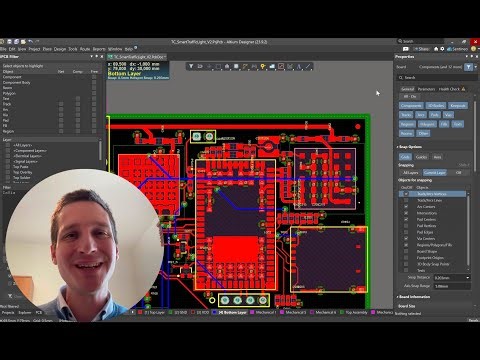This screenshot has height=360, width=480.
Task: Open the home icon near Share
Action: click(436, 49)
